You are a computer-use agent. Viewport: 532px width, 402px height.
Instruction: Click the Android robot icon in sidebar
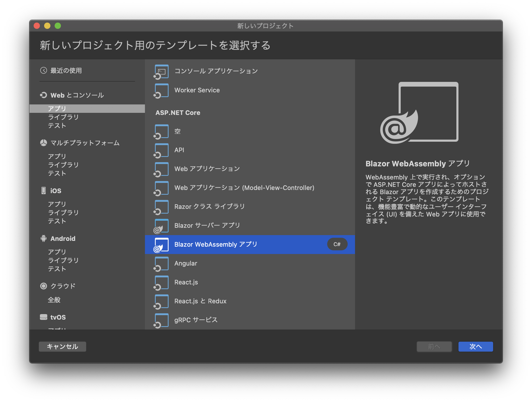point(44,239)
